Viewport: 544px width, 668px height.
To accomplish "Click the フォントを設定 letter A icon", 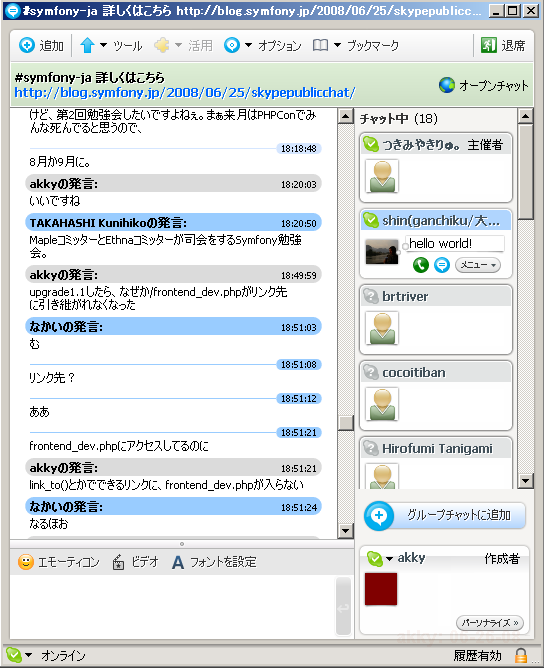I will coord(178,562).
